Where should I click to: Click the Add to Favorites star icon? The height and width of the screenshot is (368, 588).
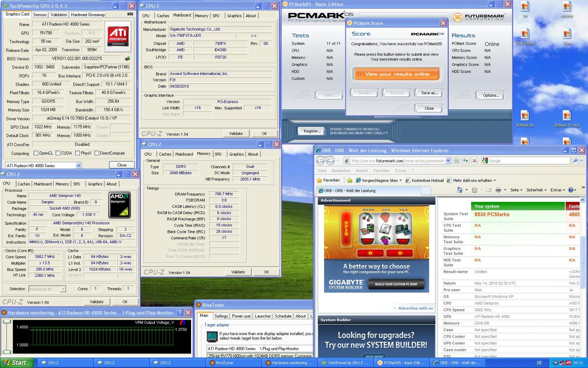349,180
